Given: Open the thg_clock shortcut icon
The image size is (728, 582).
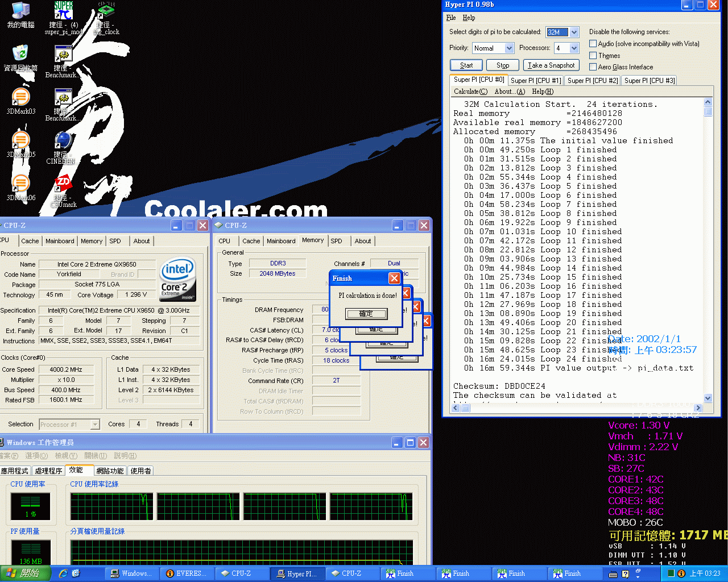Looking at the screenshot, I should coord(106,17).
